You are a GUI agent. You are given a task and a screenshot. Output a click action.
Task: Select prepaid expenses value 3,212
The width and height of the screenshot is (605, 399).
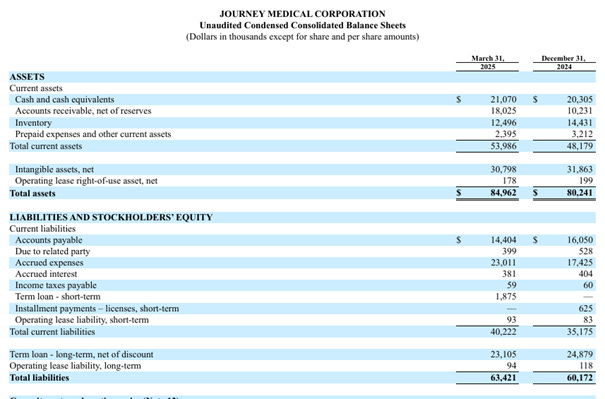coord(582,134)
